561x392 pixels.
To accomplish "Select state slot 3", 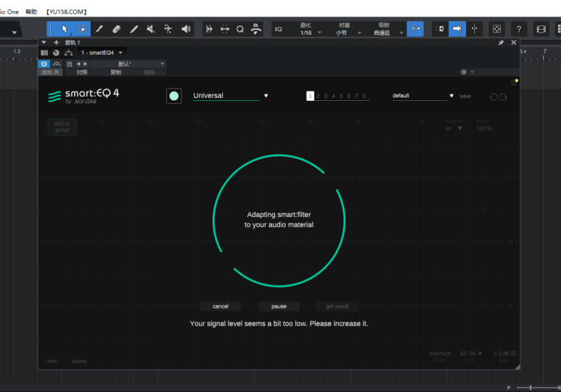I will [x=326, y=96].
